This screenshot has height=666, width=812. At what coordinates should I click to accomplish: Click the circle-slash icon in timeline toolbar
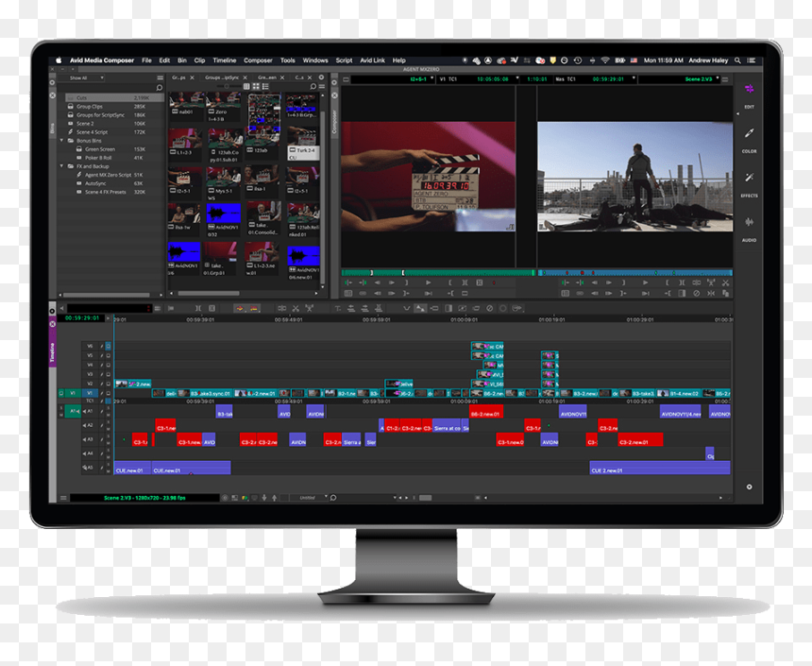point(489,308)
